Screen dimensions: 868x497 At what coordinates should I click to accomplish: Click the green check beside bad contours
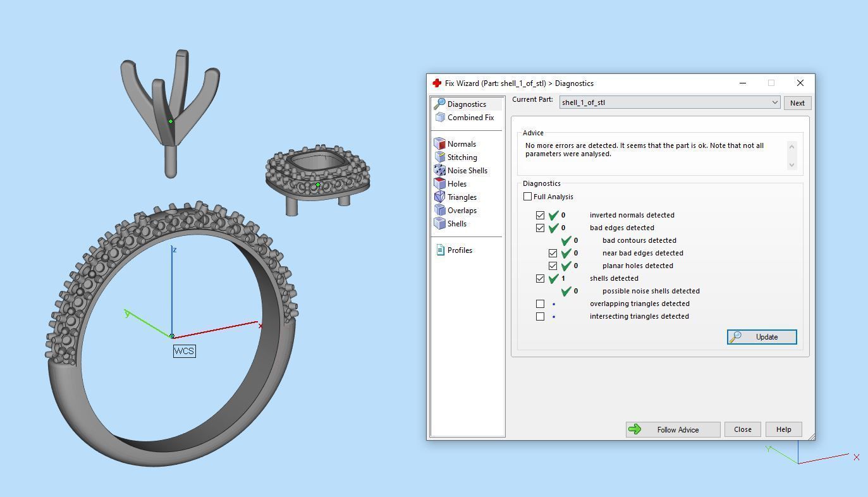click(x=566, y=240)
